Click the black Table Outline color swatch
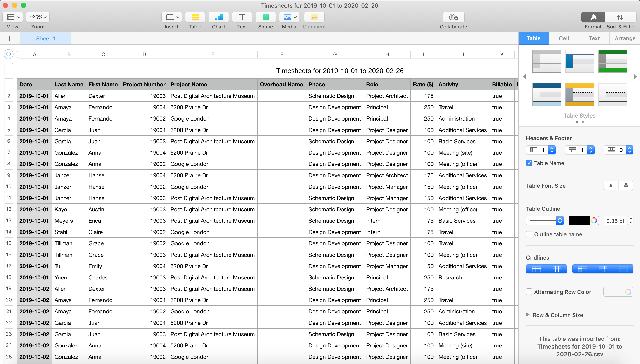Screen dimensions: 640x364 click(579, 220)
